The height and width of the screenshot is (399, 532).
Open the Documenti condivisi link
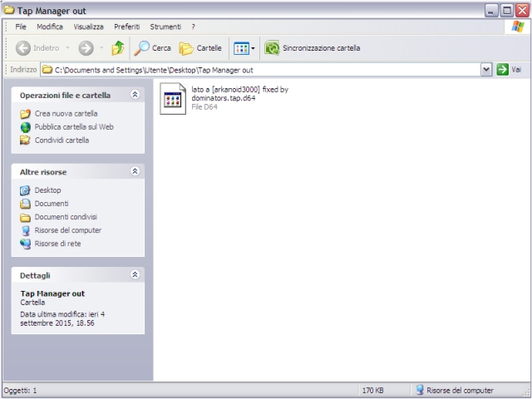coord(66,217)
